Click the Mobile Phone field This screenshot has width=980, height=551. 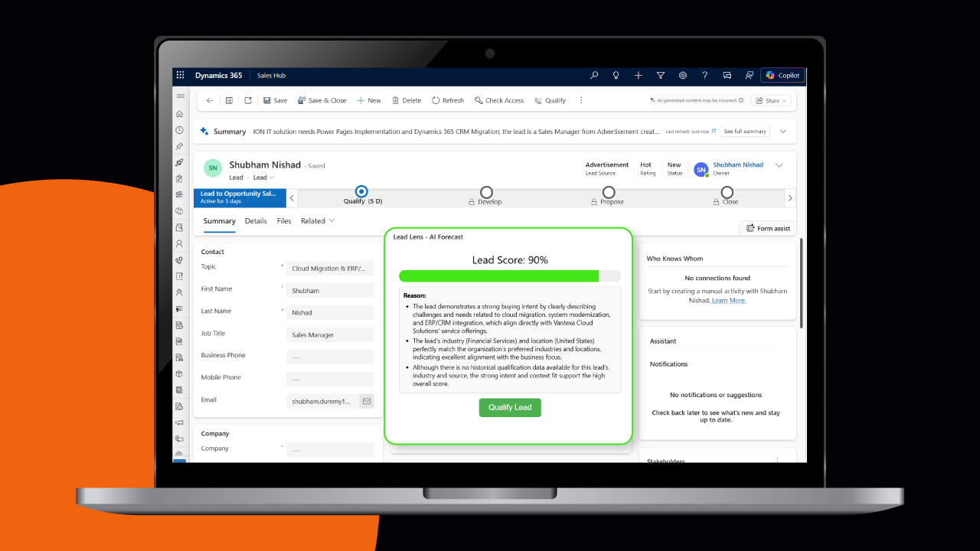[x=330, y=379]
